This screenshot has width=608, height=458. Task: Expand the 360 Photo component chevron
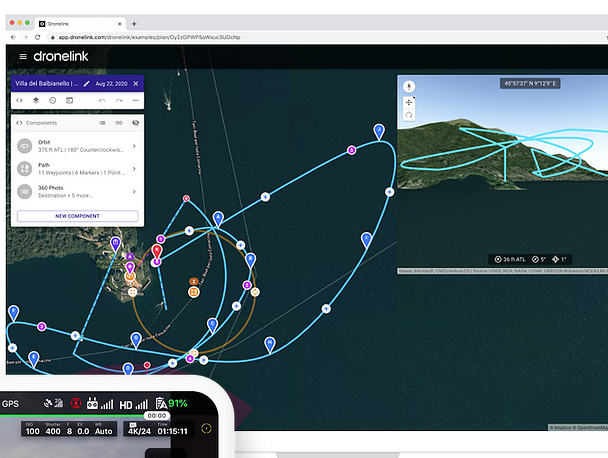tap(134, 191)
